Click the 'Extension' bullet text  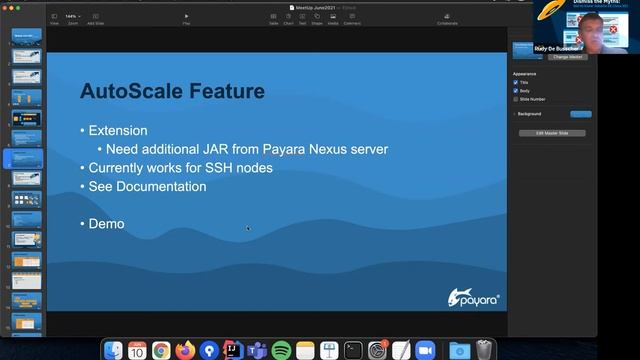118,131
